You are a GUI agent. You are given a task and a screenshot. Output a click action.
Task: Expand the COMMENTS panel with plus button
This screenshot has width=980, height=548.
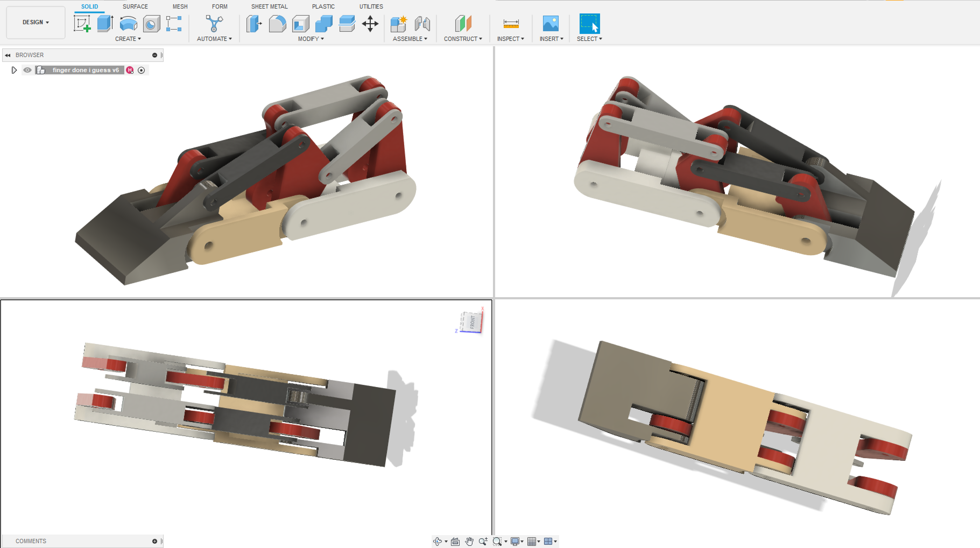pyautogui.click(x=154, y=541)
